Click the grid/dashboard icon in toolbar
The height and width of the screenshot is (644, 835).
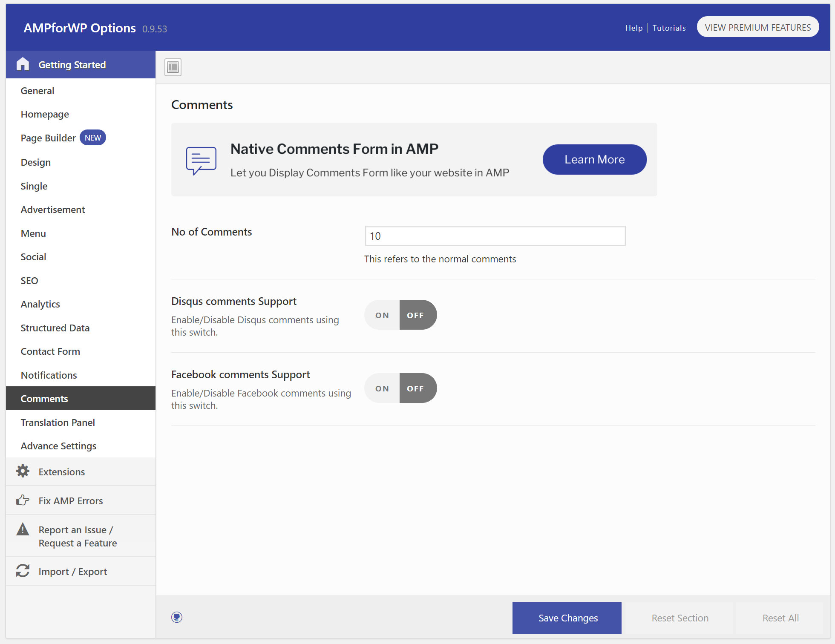tap(173, 66)
